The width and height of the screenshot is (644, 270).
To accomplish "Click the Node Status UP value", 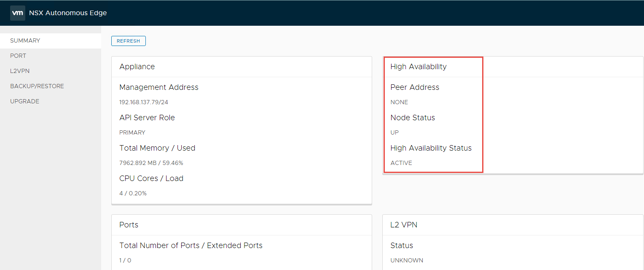I will (394, 132).
